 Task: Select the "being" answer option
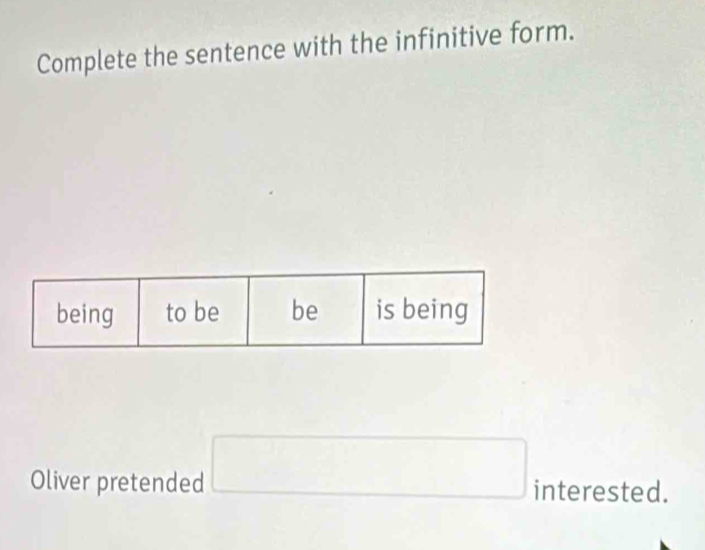85,313
